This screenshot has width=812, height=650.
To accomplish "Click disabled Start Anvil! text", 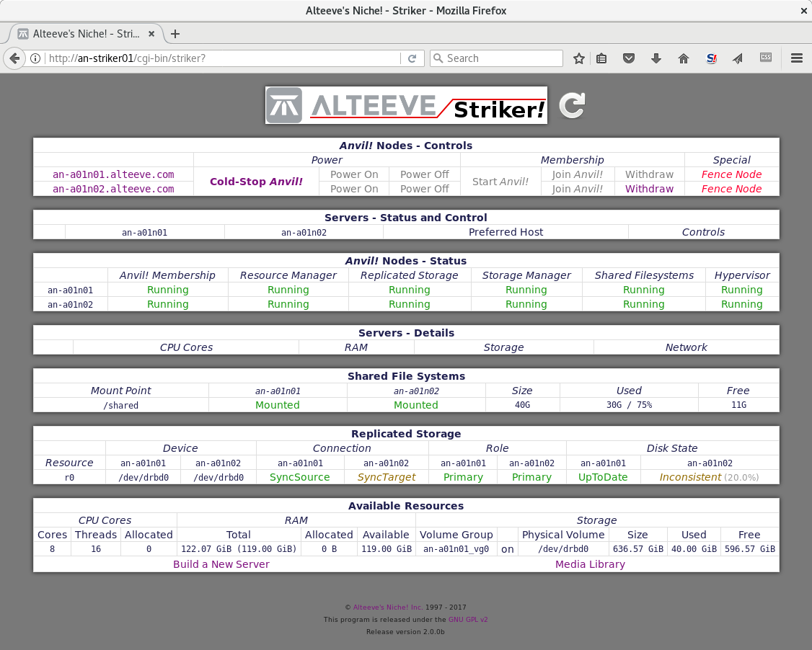I will [500, 182].
